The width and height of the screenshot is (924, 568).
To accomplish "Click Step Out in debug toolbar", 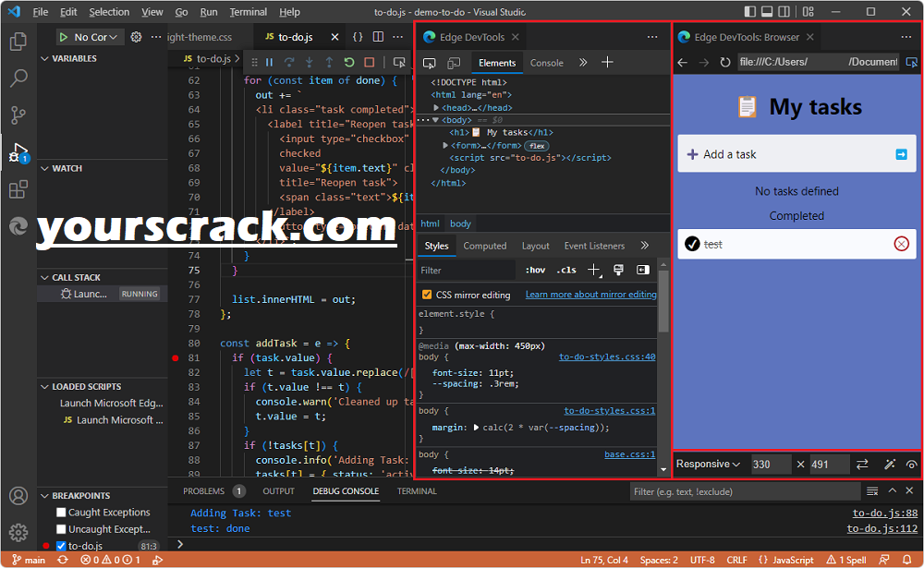I will click(x=330, y=62).
